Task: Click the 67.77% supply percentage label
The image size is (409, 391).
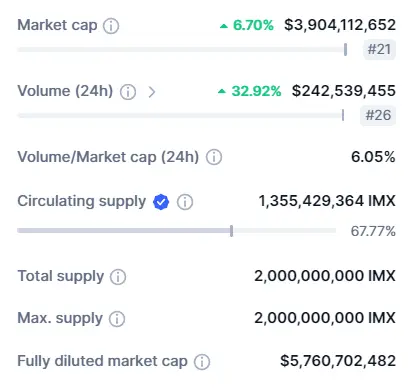Action: pyautogui.click(x=373, y=231)
